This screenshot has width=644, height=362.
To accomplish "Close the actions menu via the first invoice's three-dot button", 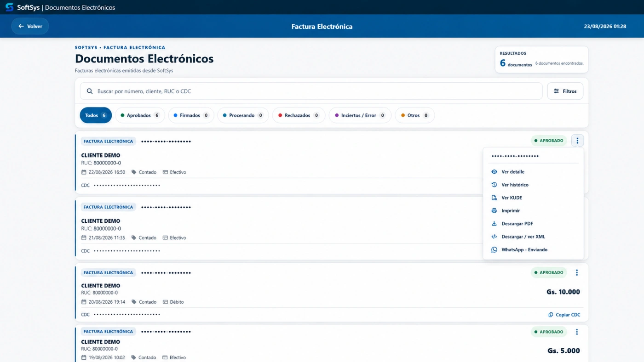I will click(x=577, y=141).
